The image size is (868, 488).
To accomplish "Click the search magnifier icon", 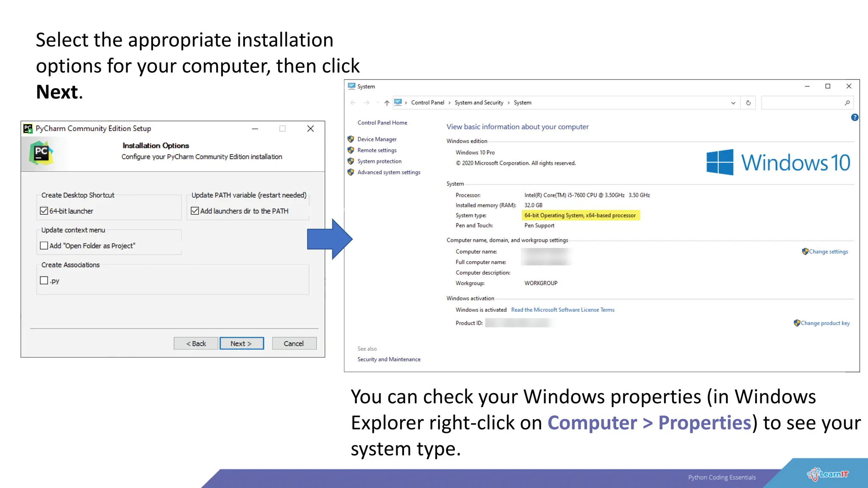I will point(847,103).
